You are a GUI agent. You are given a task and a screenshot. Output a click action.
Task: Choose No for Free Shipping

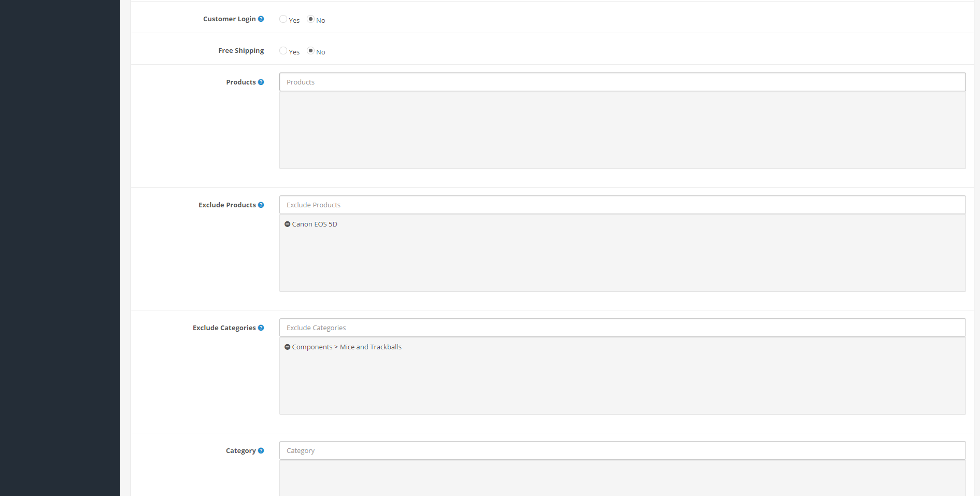coord(310,51)
